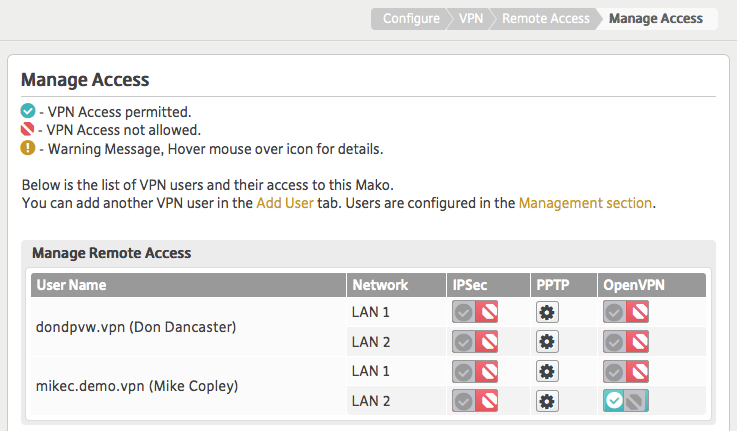Toggle OpenVPN access for dondpvw.vpn LAN 2
The image size is (737, 431).
tap(626, 342)
